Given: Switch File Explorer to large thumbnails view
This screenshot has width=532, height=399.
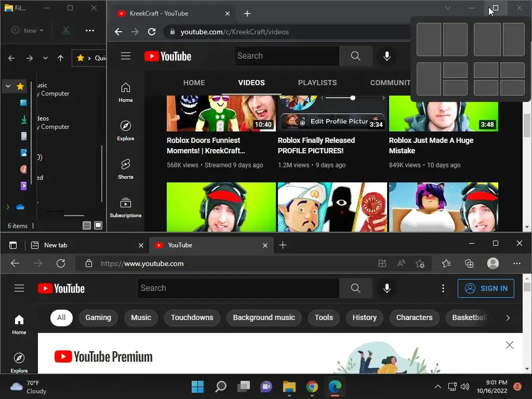Looking at the screenshot, I should tap(98, 225).
